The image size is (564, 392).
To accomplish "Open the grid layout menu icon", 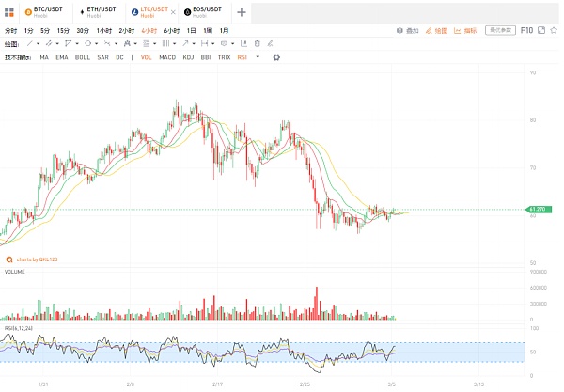I will (x=9, y=12).
